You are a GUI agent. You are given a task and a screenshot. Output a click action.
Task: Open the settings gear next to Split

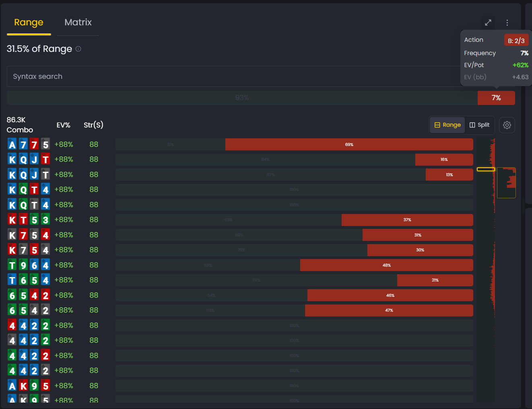[507, 125]
